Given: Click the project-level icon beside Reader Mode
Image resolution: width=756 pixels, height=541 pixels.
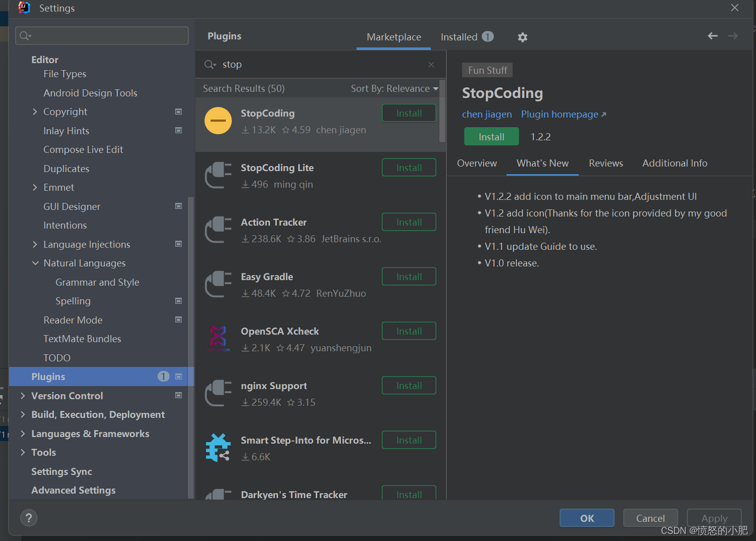Looking at the screenshot, I should (x=178, y=319).
